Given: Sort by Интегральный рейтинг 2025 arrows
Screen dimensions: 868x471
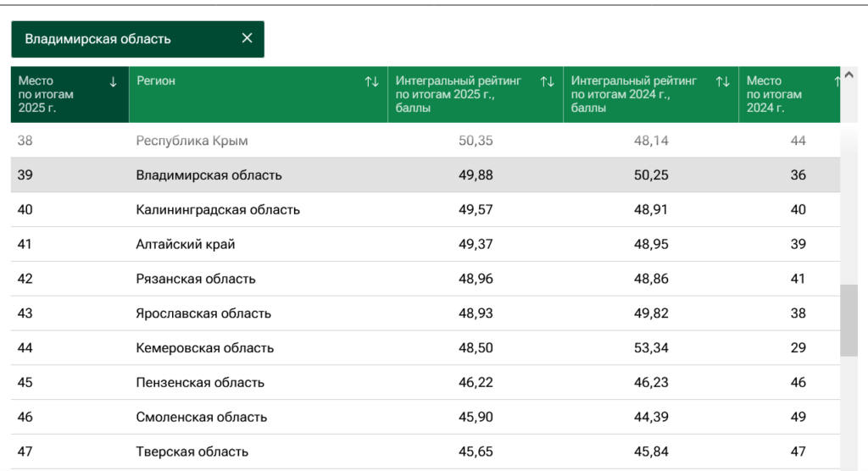Looking at the screenshot, I should point(547,82).
